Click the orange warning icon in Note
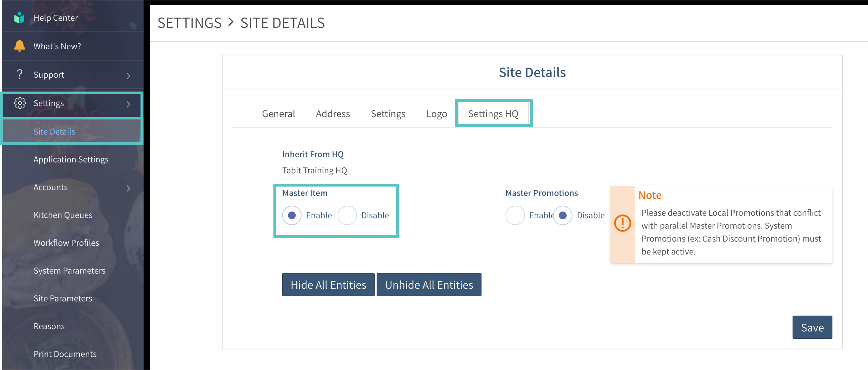 [622, 223]
